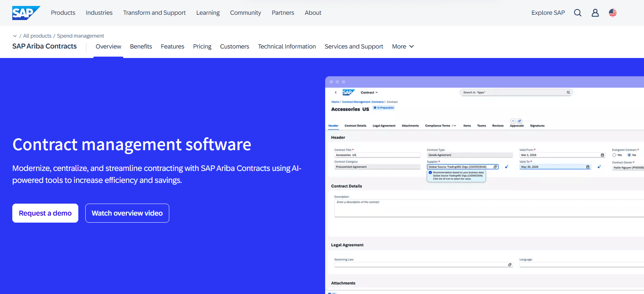This screenshot has width=644, height=294.
Task: Click the info icon on the In Preparation badge
Action: [375, 108]
